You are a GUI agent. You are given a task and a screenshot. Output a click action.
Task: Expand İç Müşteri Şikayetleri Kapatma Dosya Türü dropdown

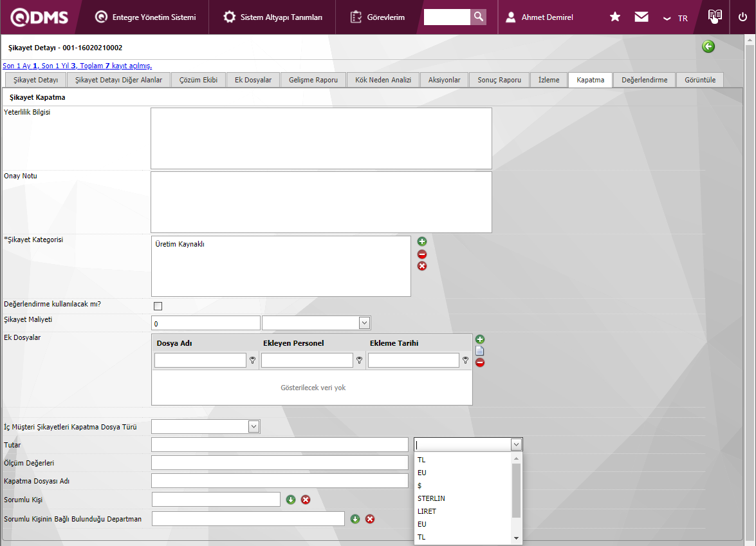(254, 426)
